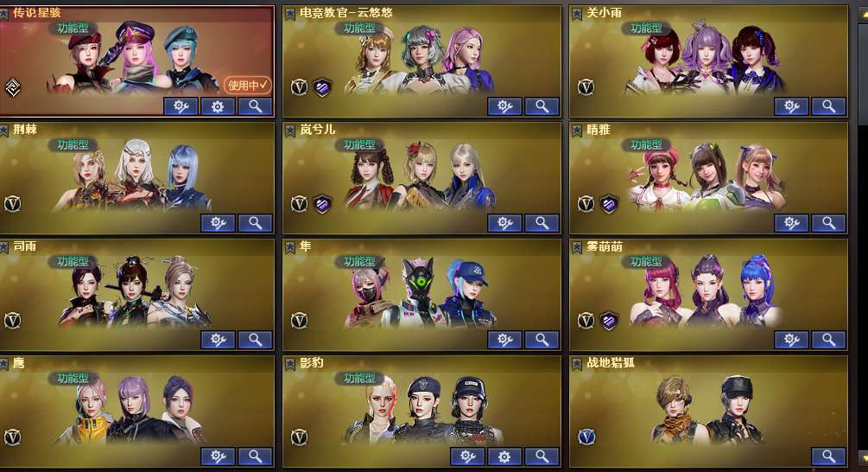Viewport: 868px width, 472px height.
Task: Open gear settings for 传说星骸 character
Action: [218, 106]
